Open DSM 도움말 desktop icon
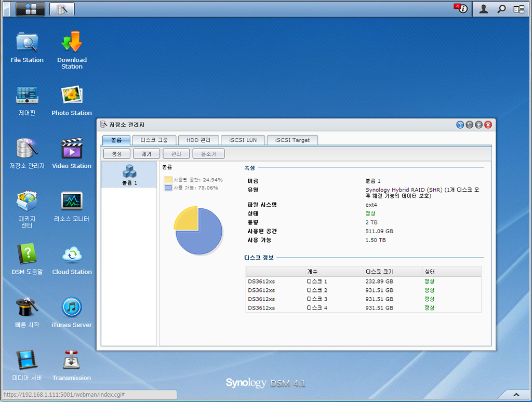 [x=27, y=259]
